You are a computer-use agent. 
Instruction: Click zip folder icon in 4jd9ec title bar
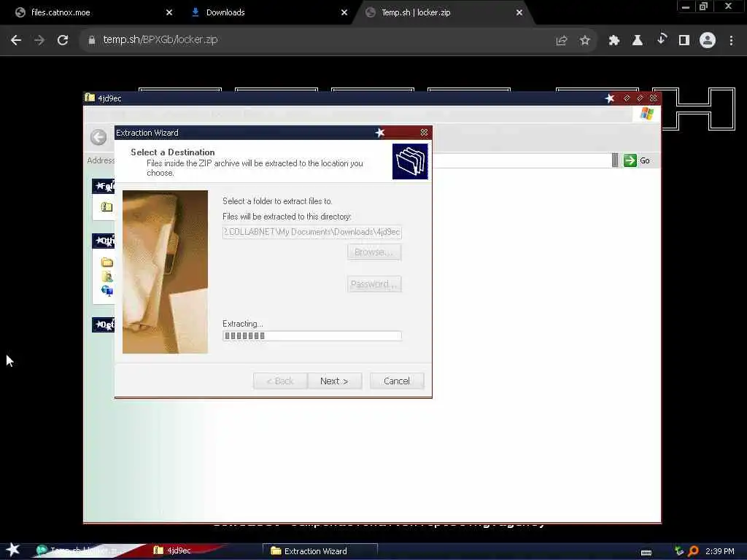pyautogui.click(x=90, y=98)
